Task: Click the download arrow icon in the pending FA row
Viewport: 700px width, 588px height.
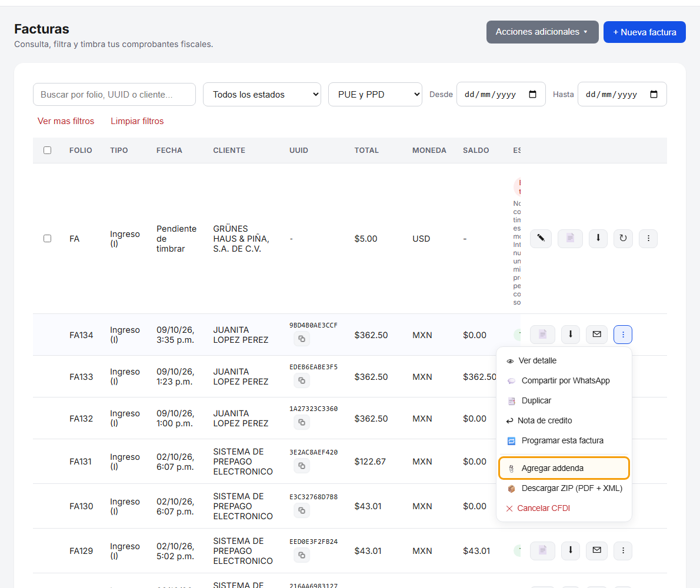Action: tap(598, 238)
